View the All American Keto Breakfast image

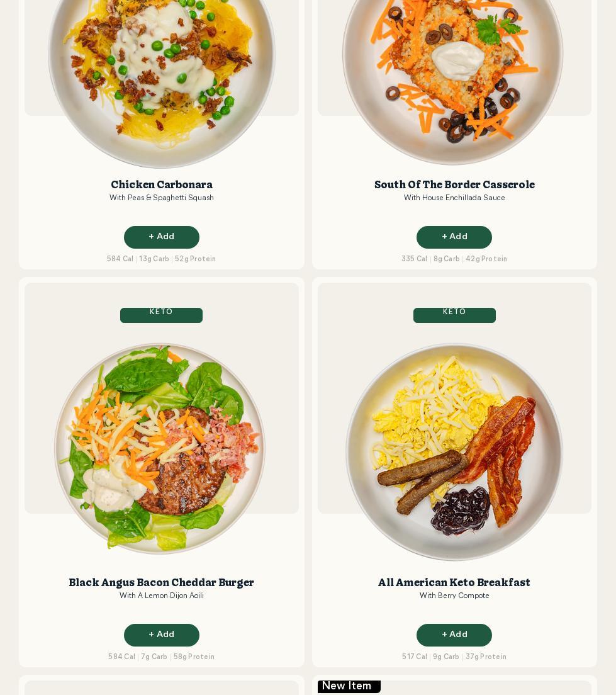454,451
